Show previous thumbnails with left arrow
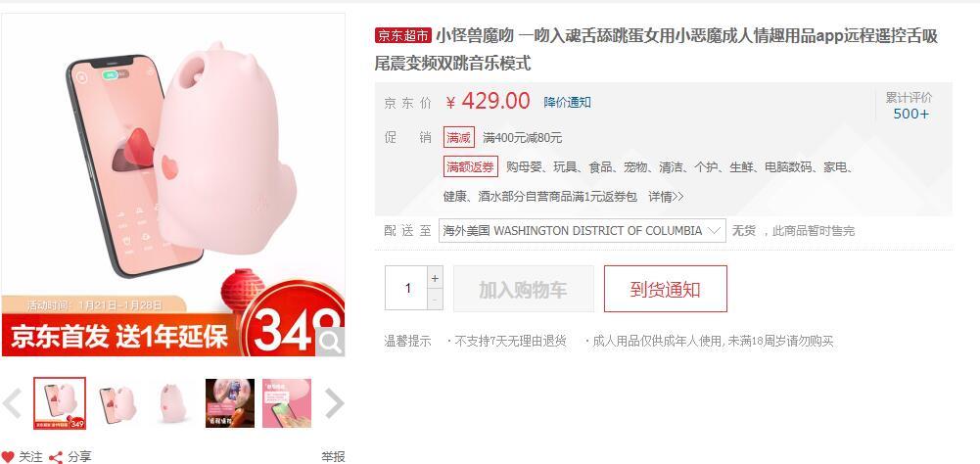Viewport: 980px width, 464px height. point(12,403)
